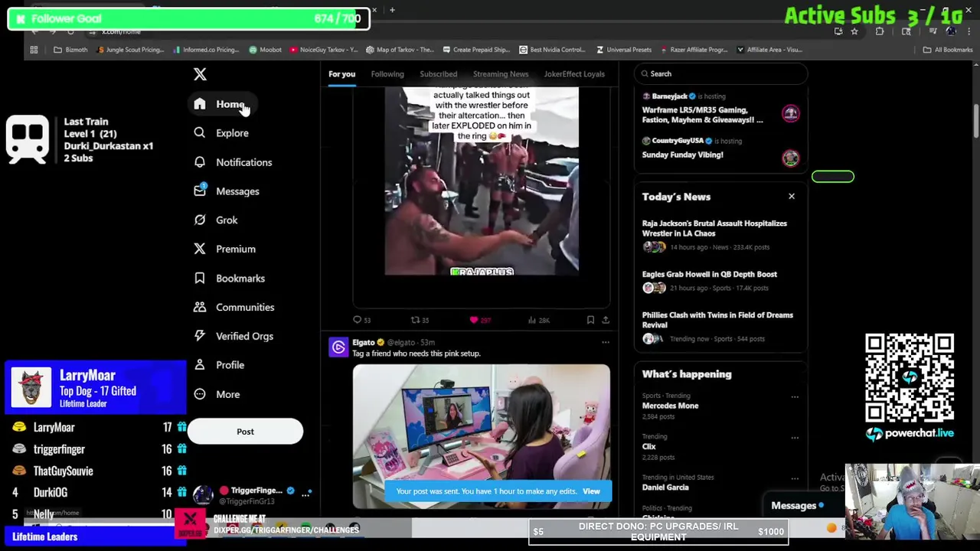Open the NoiceGuy Tarkov bookmark
980x551 pixels.
[x=323, y=50]
